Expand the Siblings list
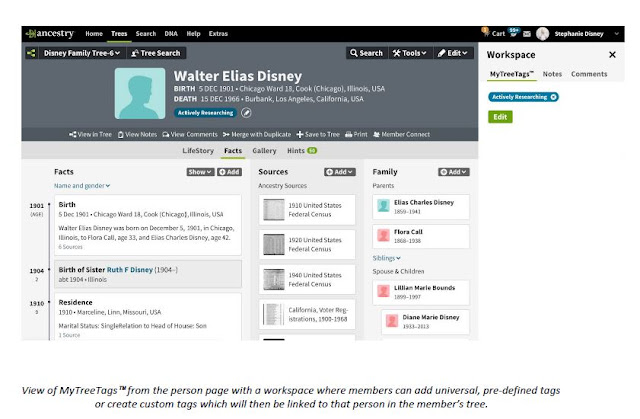 [x=387, y=258]
